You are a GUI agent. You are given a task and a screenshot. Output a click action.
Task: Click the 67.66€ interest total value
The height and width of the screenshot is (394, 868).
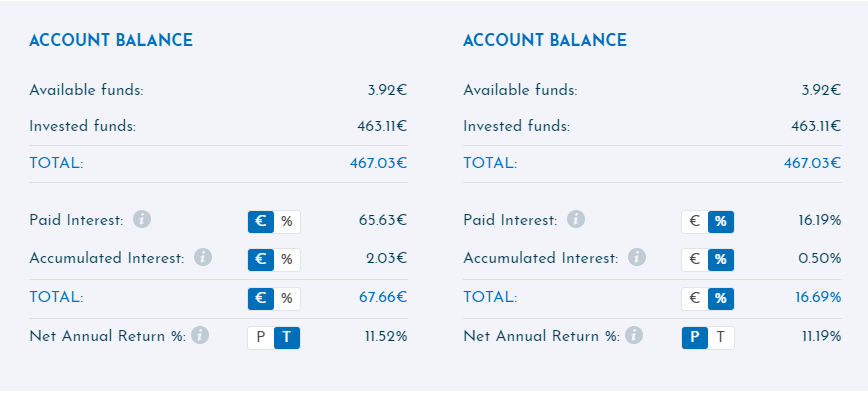coord(383,297)
